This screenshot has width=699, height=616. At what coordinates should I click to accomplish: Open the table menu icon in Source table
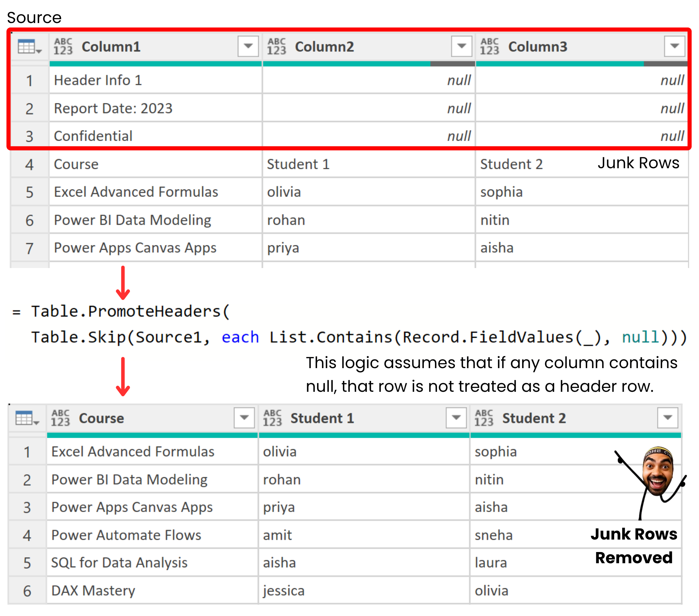coord(29,46)
